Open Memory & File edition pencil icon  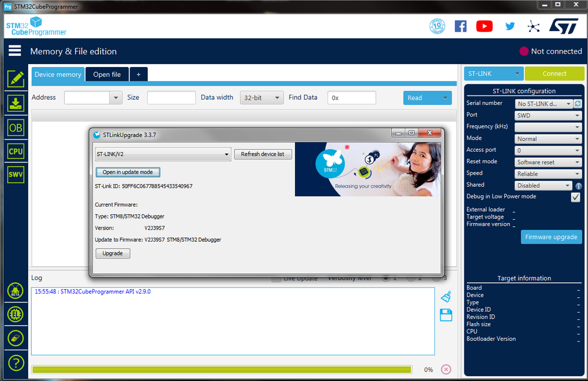coord(16,79)
